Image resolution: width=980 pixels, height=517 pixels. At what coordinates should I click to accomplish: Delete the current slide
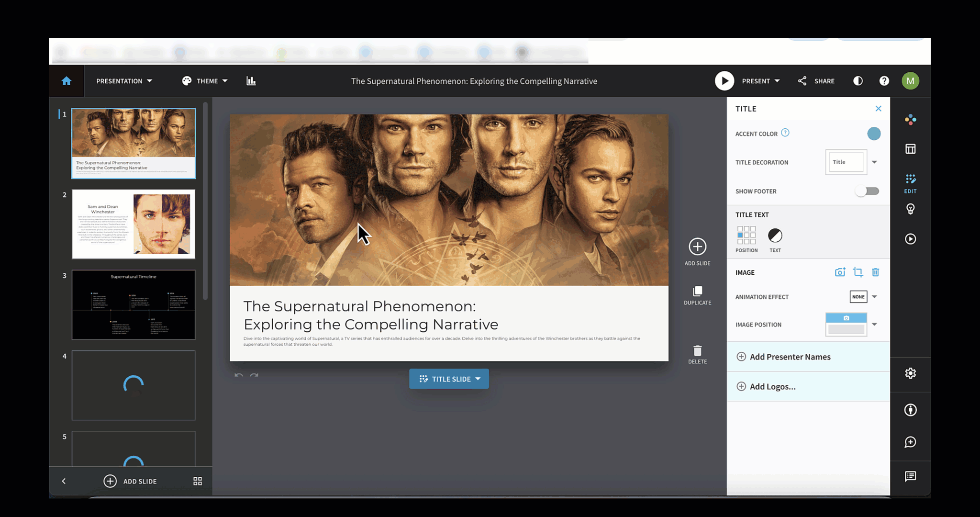(697, 355)
